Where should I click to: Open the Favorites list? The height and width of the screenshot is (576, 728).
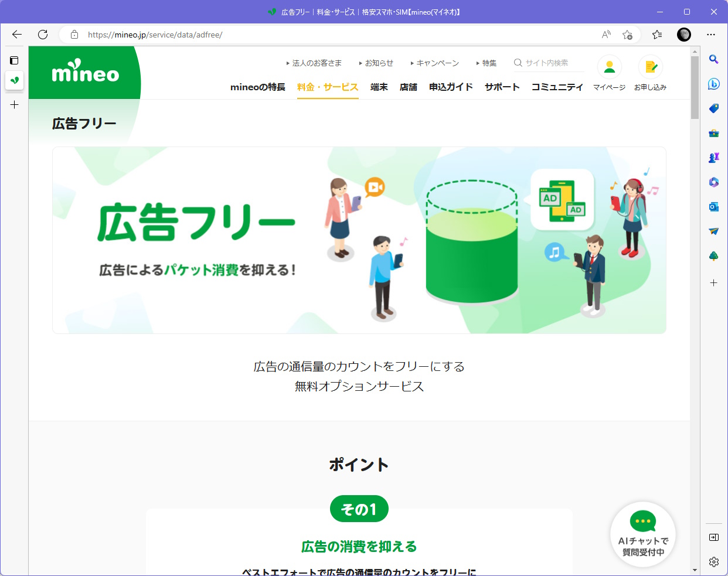pyautogui.click(x=657, y=35)
